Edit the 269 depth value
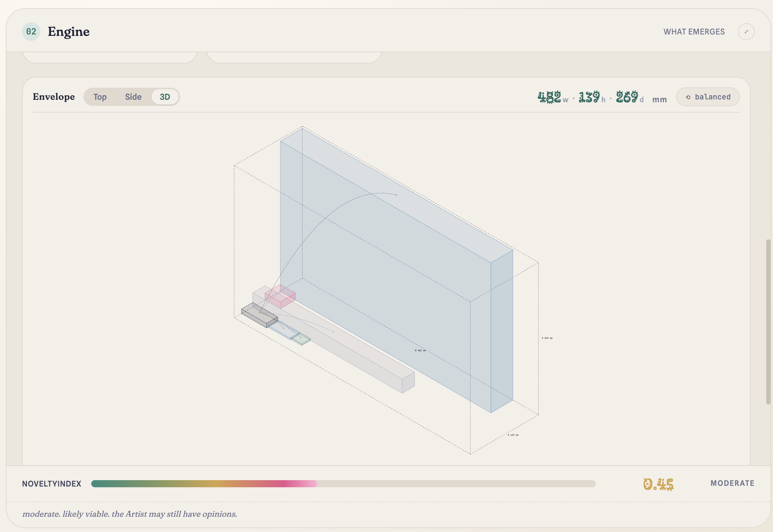 pos(626,97)
